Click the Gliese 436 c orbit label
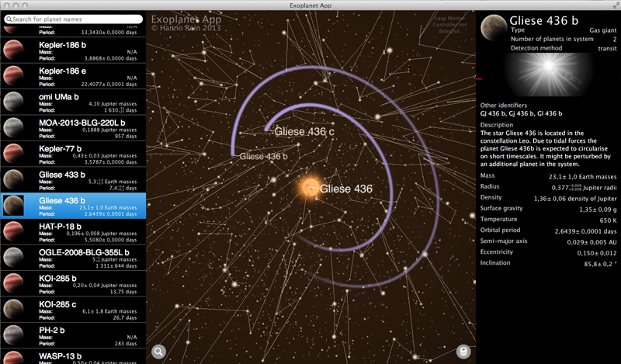 (304, 133)
